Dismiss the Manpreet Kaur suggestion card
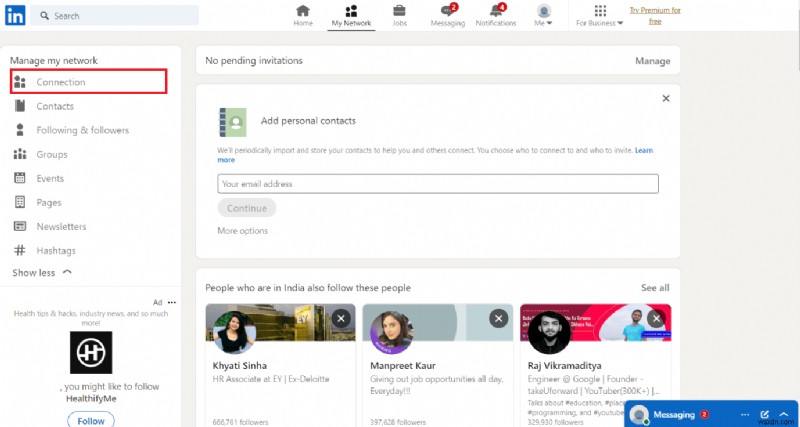800x427 pixels. (498, 319)
